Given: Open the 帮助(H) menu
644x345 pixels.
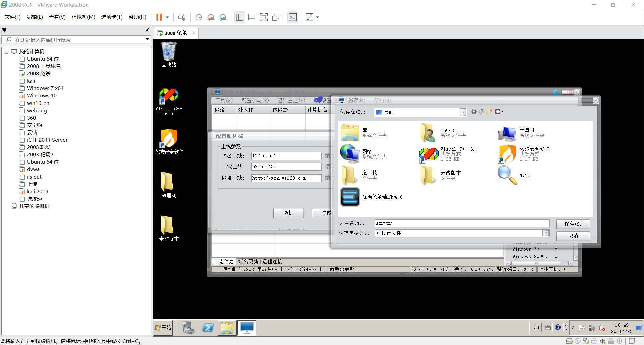Looking at the screenshot, I should pyautogui.click(x=138, y=17).
